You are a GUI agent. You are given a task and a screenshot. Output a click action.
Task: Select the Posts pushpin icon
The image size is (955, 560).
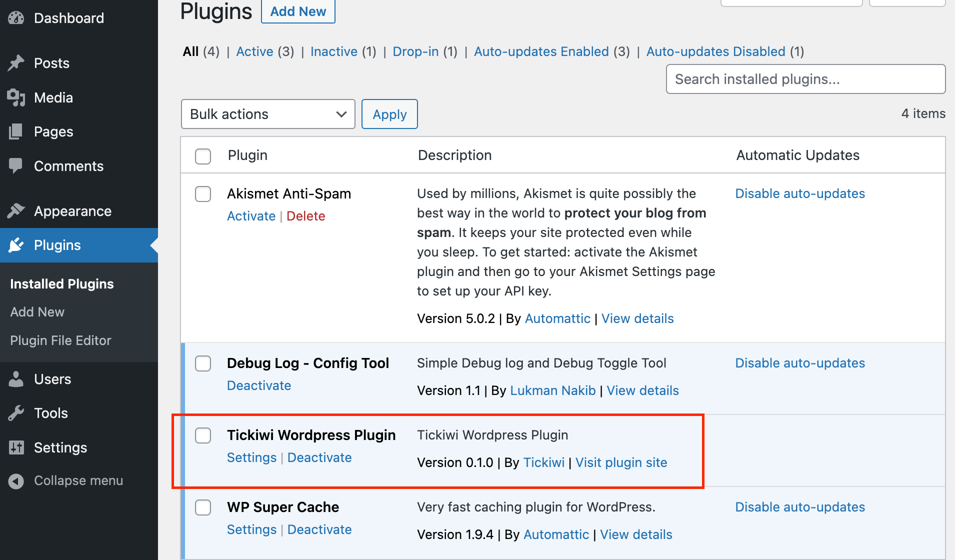16,63
